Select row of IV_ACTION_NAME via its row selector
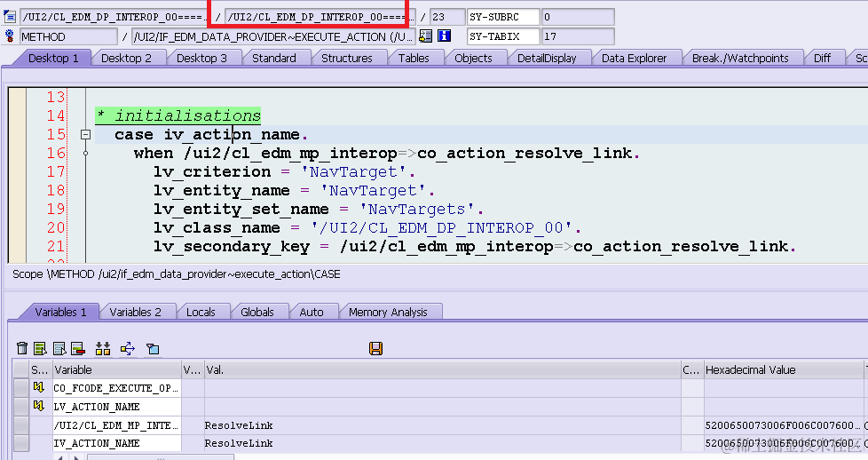Screen dimensions: 868x460 [x=21, y=443]
